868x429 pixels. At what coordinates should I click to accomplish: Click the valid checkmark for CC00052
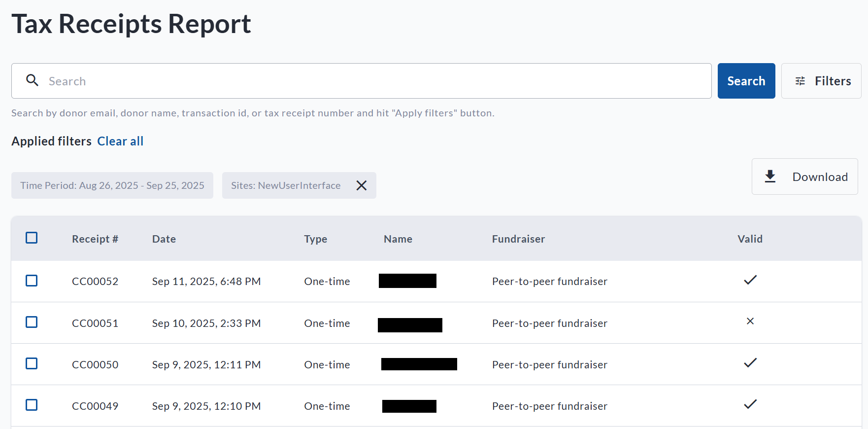tap(750, 280)
